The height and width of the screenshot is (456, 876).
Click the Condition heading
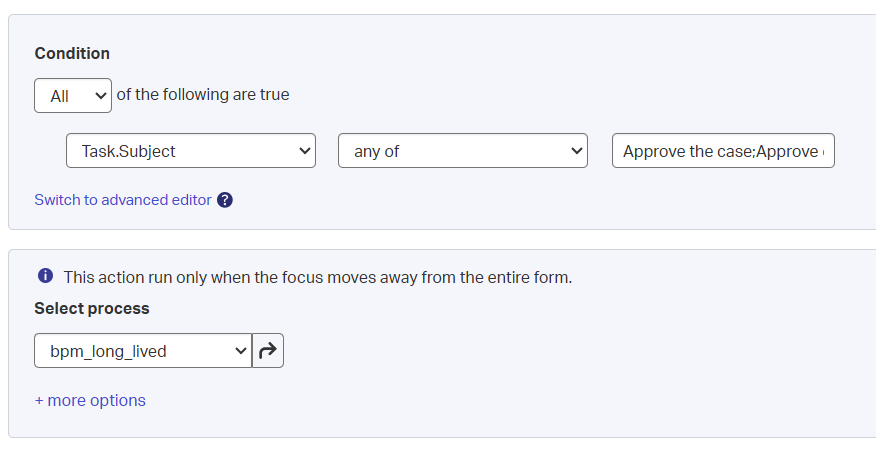(x=72, y=53)
